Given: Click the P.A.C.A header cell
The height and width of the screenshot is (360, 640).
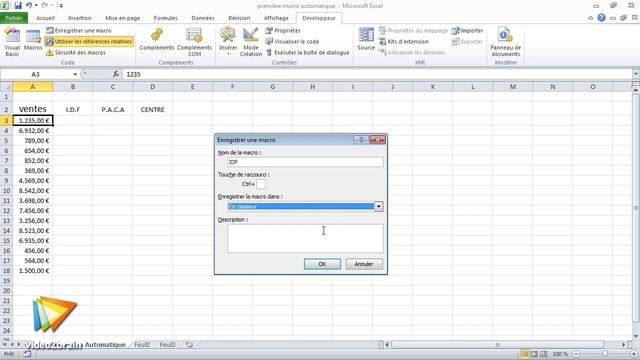Looking at the screenshot, I should pyautogui.click(x=113, y=109).
